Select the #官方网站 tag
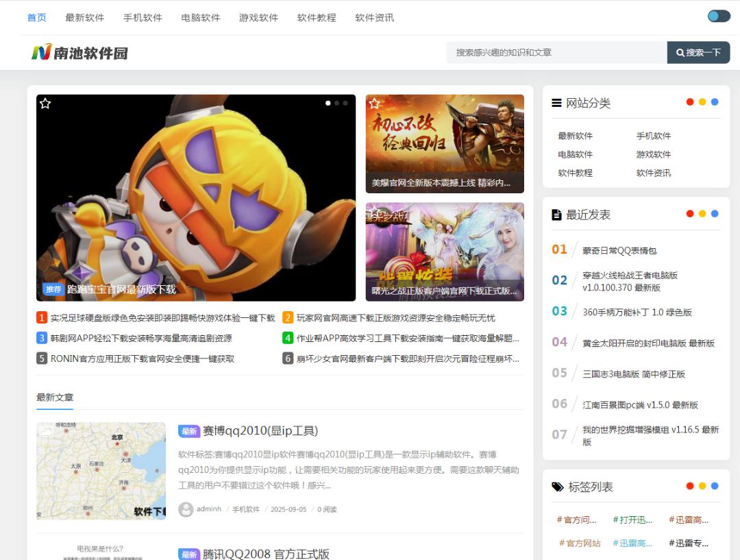Image resolution: width=740 pixels, height=560 pixels. pos(580,543)
